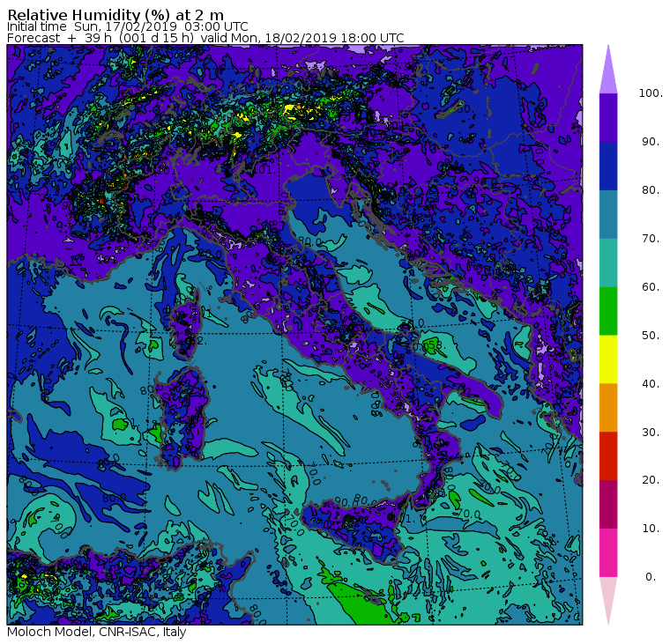Click the island of Corsica on the map
Screen dimensions: 670x644
(187, 324)
